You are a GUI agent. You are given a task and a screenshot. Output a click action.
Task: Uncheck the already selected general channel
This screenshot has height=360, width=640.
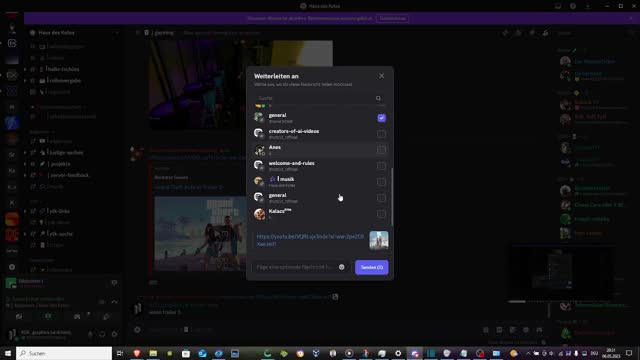381,118
